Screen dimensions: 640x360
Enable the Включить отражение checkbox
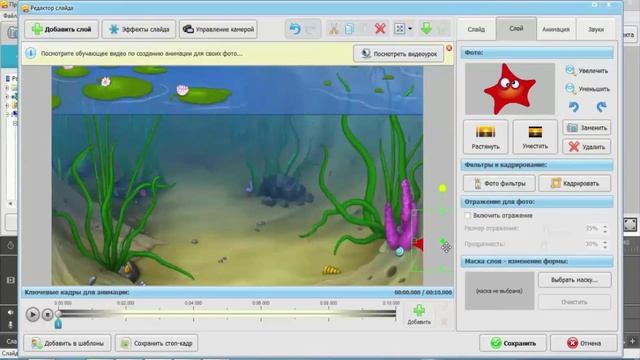coord(468,216)
